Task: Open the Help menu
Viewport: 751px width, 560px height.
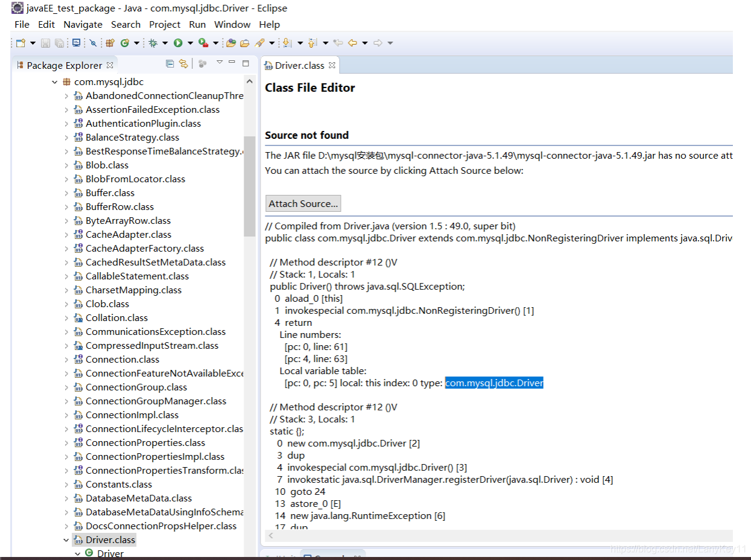Action: 270,24
